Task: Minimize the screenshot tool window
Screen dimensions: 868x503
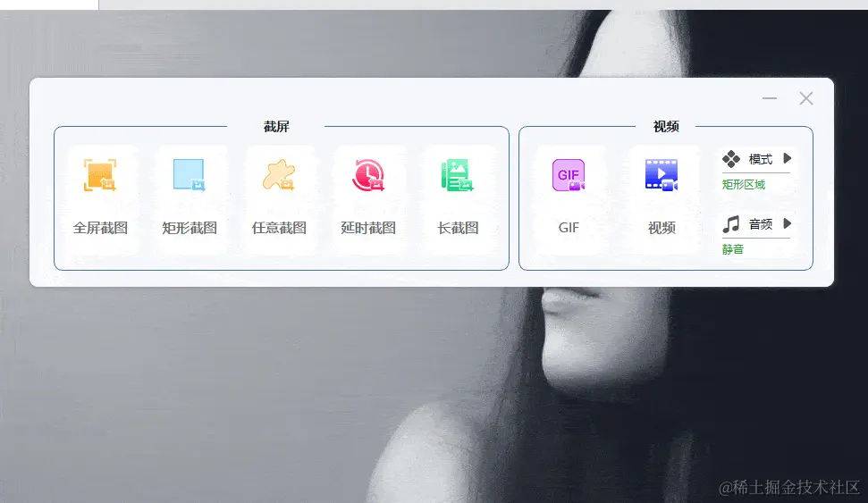Action: pos(770,98)
